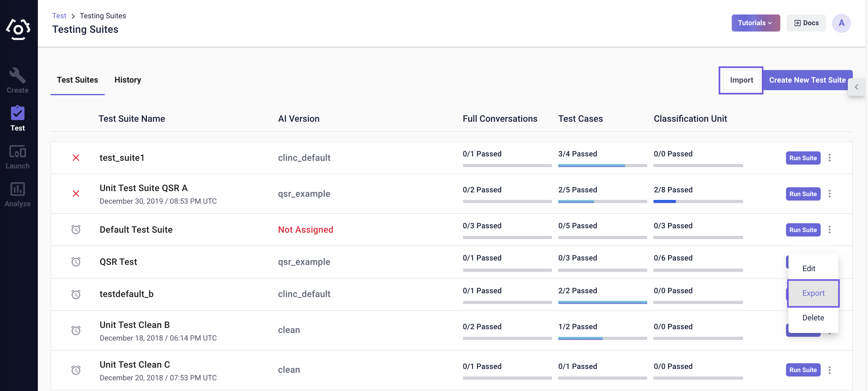Click the Import button
Image resolution: width=868 pixels, height=391 pixels.
pos(741,80)
